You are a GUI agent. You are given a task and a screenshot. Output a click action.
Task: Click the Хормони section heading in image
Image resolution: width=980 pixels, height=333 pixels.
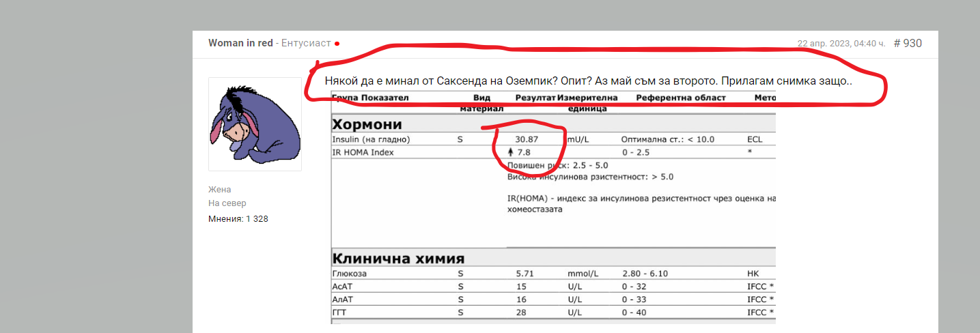(x=367, y=124)
